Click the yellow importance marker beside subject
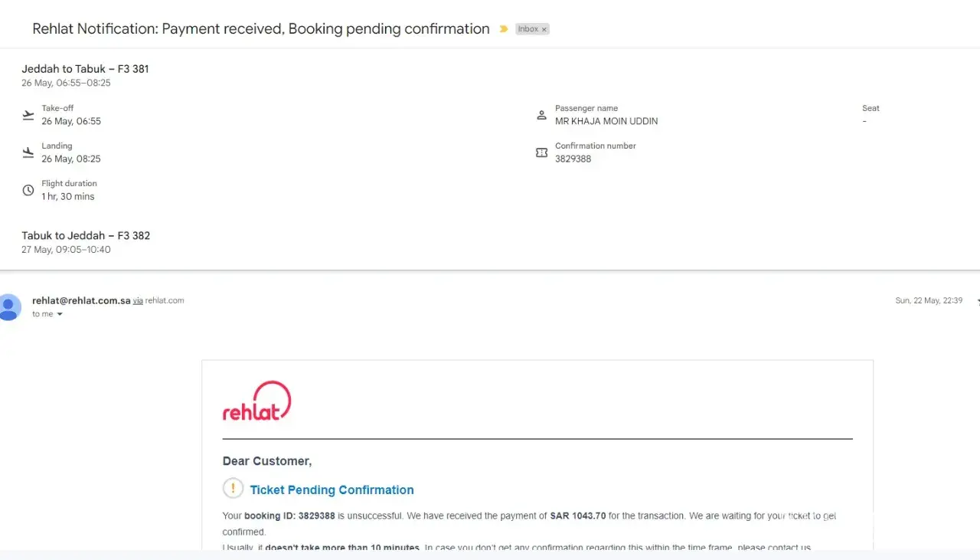 [x=504, y=29]
